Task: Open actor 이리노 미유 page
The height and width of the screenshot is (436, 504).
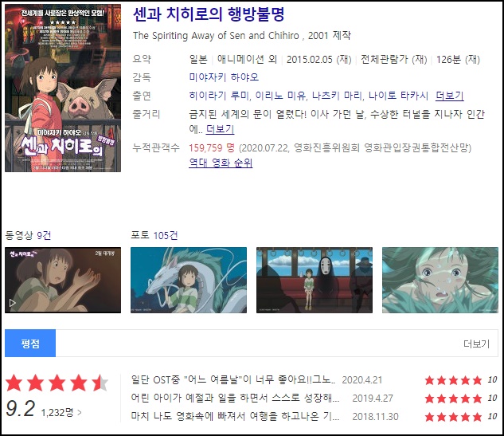Action: (x=281, y=96)
